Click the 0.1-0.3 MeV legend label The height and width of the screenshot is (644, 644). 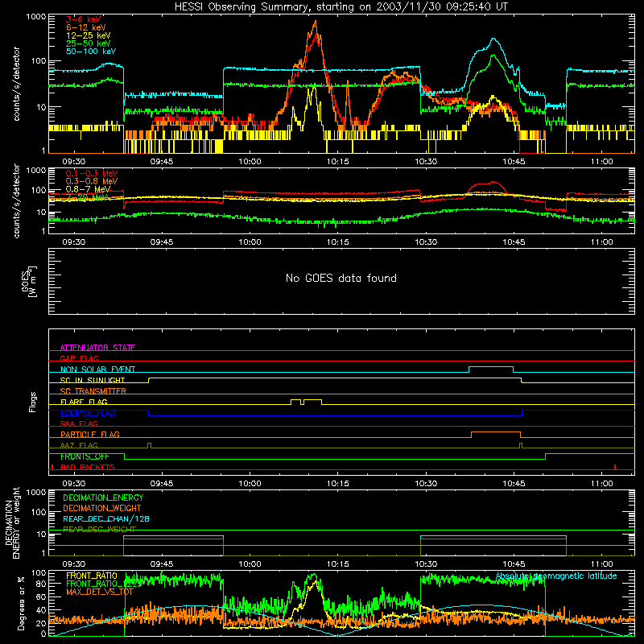click(x=92, y=173)
